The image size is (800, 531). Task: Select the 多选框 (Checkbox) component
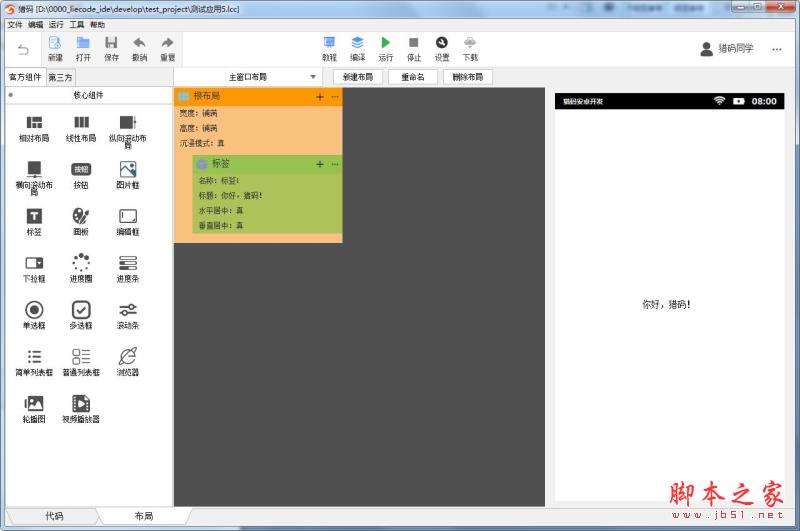point(81,315)
